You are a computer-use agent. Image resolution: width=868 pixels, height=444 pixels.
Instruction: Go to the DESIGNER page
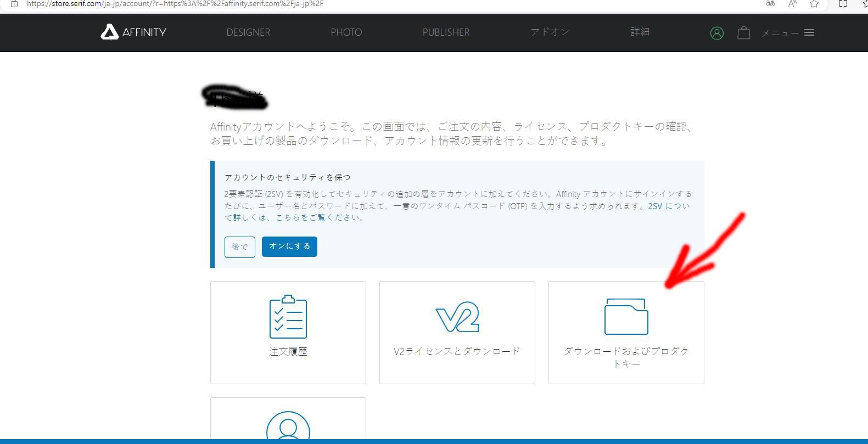pos(248,32)
